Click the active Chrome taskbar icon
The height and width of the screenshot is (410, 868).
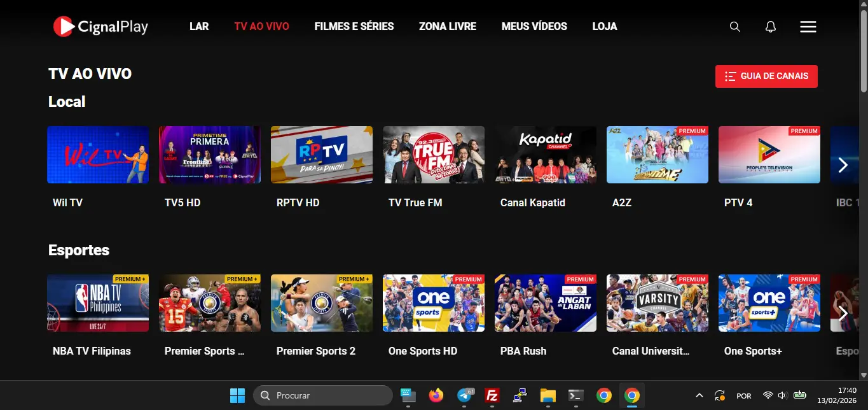pyautogui.click(x=631, y=395)
